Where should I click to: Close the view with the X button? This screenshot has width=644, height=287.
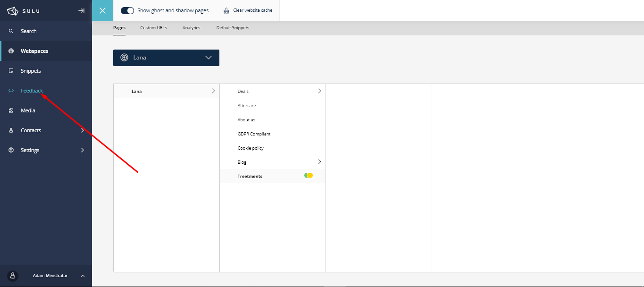tap(102, 10)
